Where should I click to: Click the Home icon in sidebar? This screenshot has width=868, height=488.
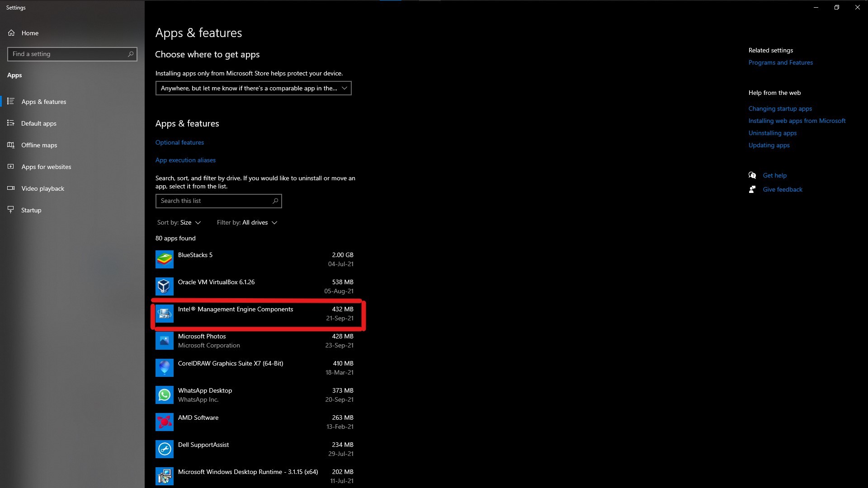(x=11, y=33)
